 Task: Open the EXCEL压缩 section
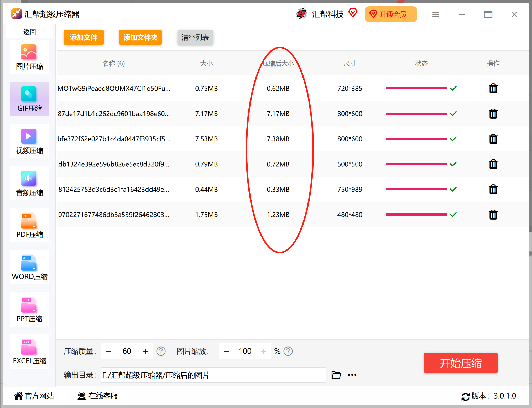click(29, 351)
